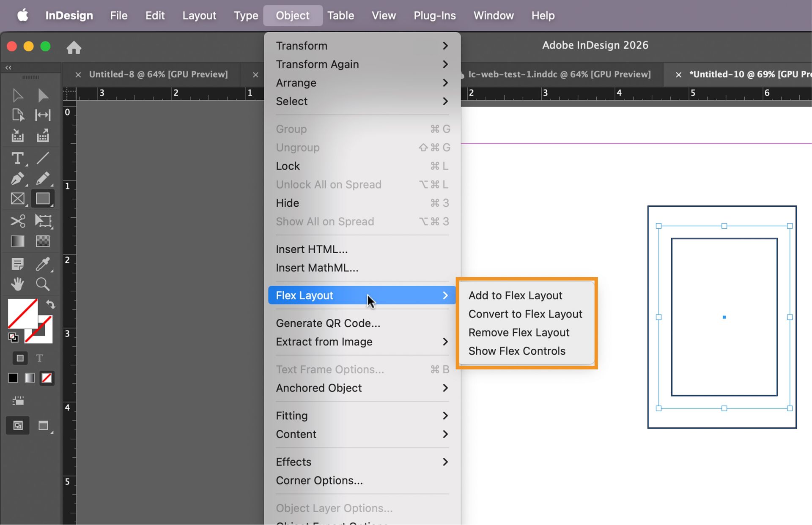The image size is (812, 525).
Task: Set fill to None
Action: tap(47, 378)
